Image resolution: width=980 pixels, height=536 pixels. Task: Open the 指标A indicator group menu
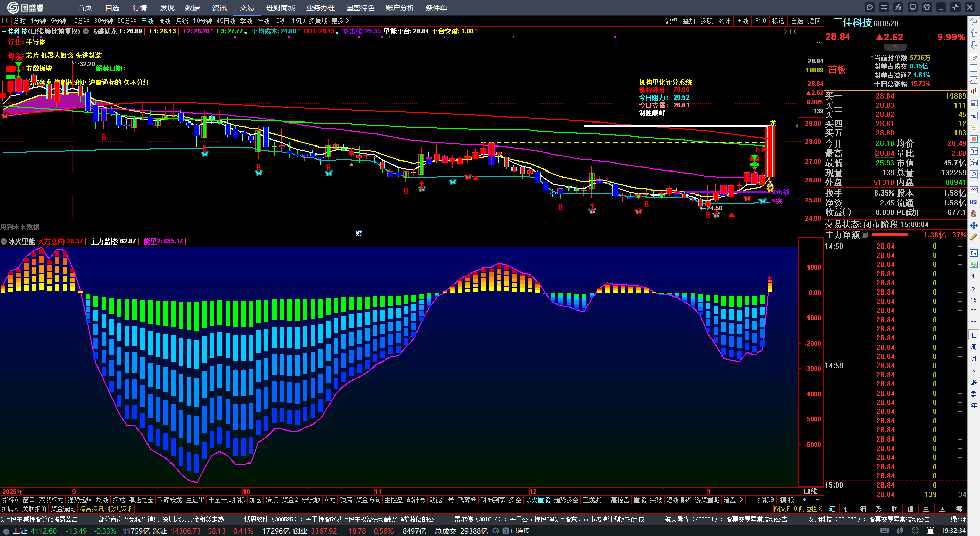click(10, 500)
